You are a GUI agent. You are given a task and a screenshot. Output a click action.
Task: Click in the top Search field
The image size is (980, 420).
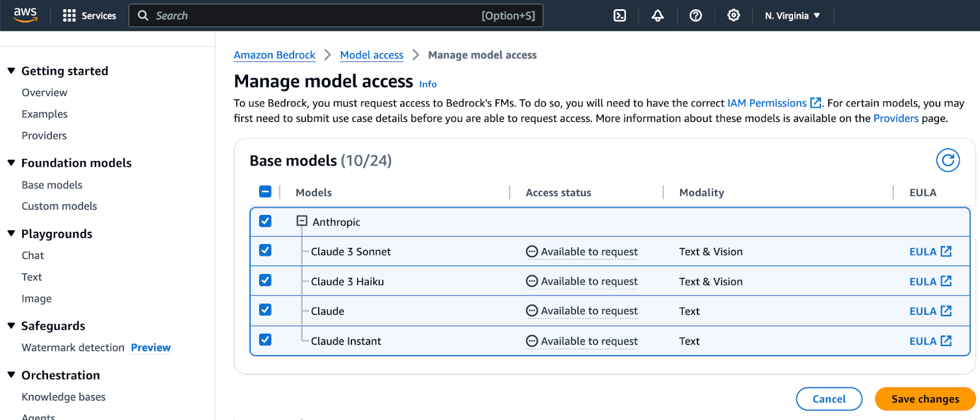point(312,16)
